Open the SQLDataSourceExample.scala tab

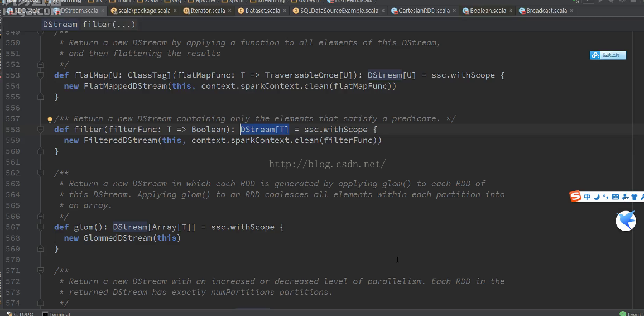click(x=338, y=11)
